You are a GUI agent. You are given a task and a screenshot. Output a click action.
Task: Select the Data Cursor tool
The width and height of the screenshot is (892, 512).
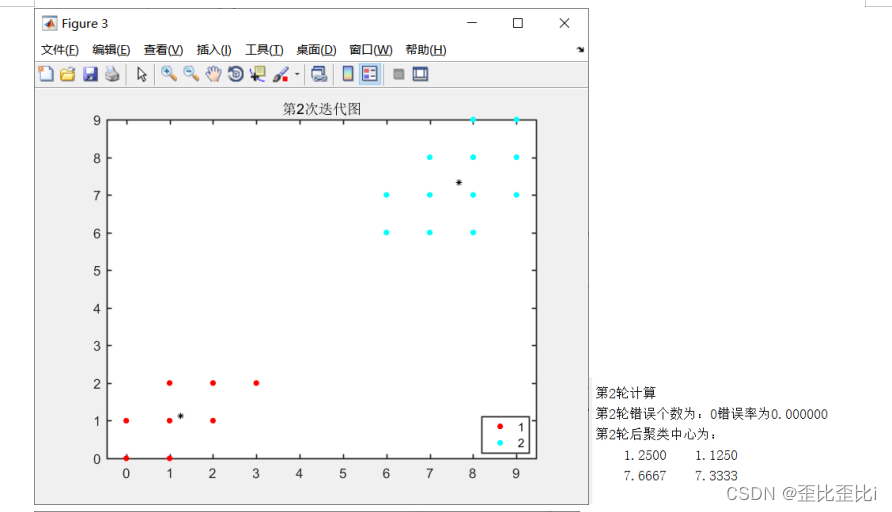click(258, 74)
